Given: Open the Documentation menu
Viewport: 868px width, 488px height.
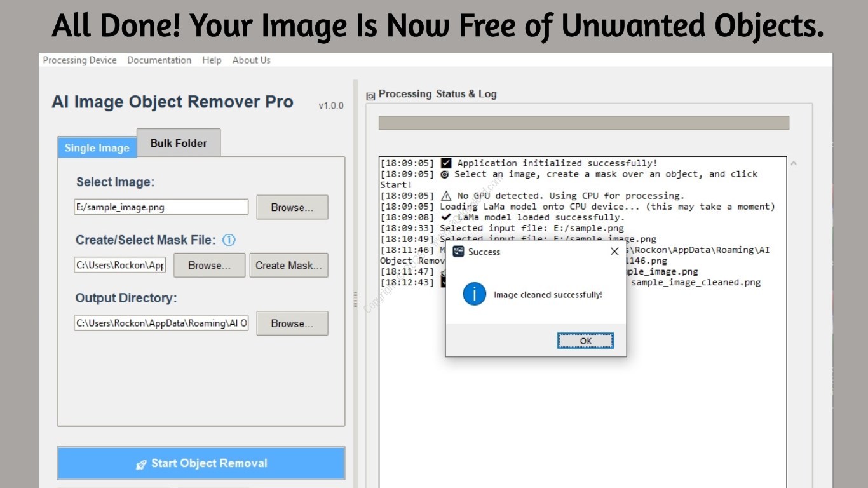Looking at the screenshot, I should [159, 60].
